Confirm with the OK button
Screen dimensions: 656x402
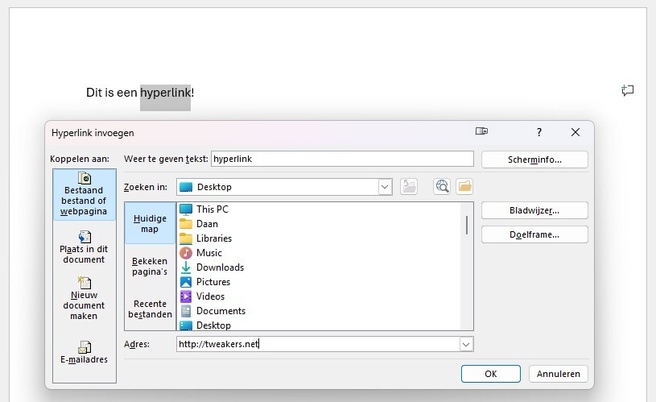tap(491, 374)
